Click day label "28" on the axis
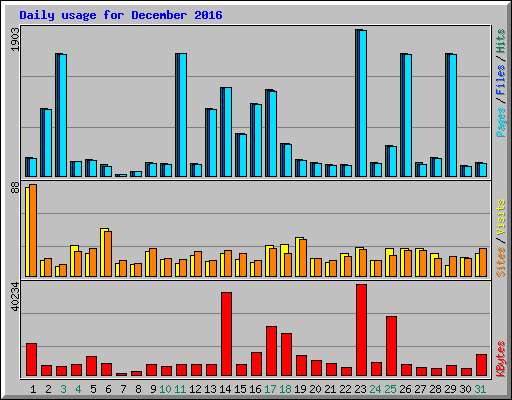 pos(435,389)
